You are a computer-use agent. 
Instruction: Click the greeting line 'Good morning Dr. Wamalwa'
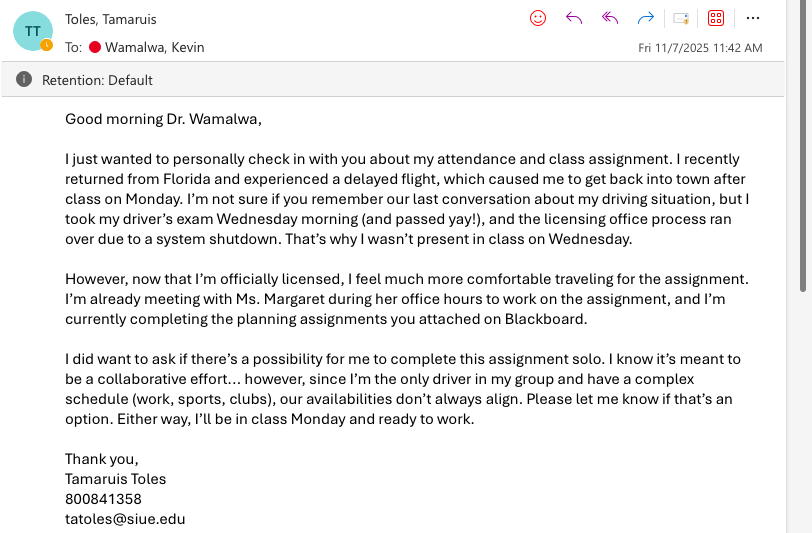163,120
